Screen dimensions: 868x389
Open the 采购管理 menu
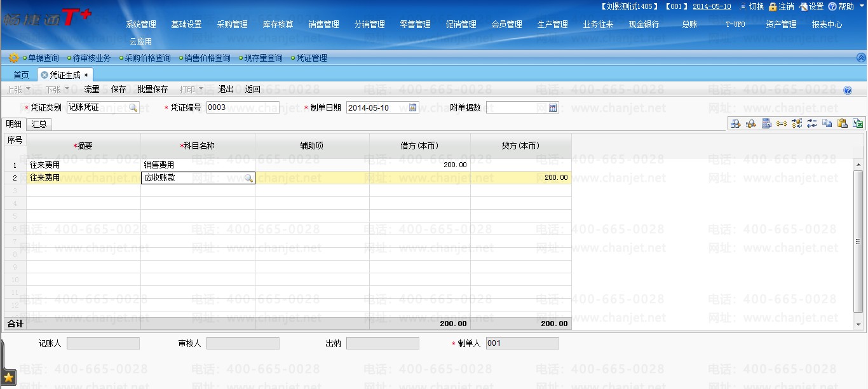(232, 25)
